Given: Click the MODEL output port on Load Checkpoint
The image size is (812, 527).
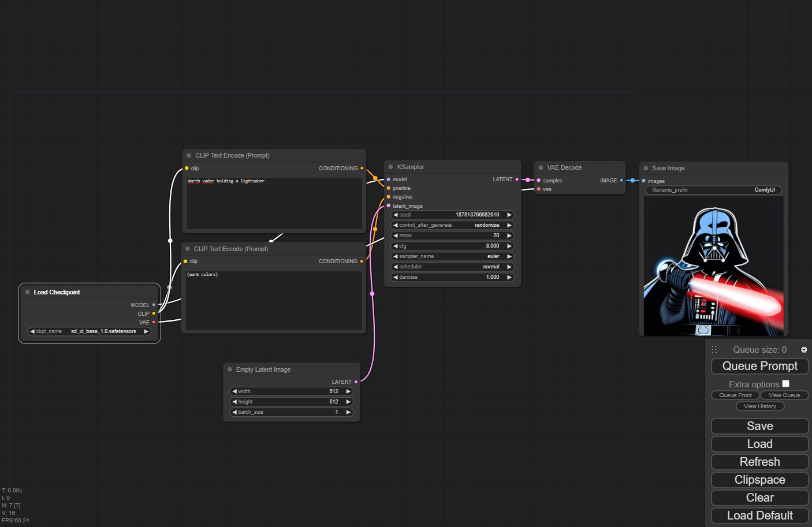Looking at the screenshot, I should point(154,305).
